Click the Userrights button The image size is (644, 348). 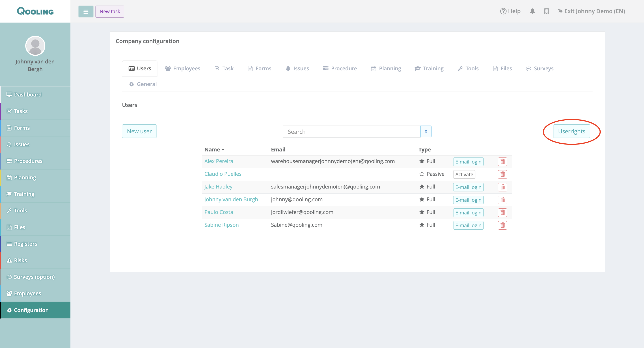tap(572, 131)
